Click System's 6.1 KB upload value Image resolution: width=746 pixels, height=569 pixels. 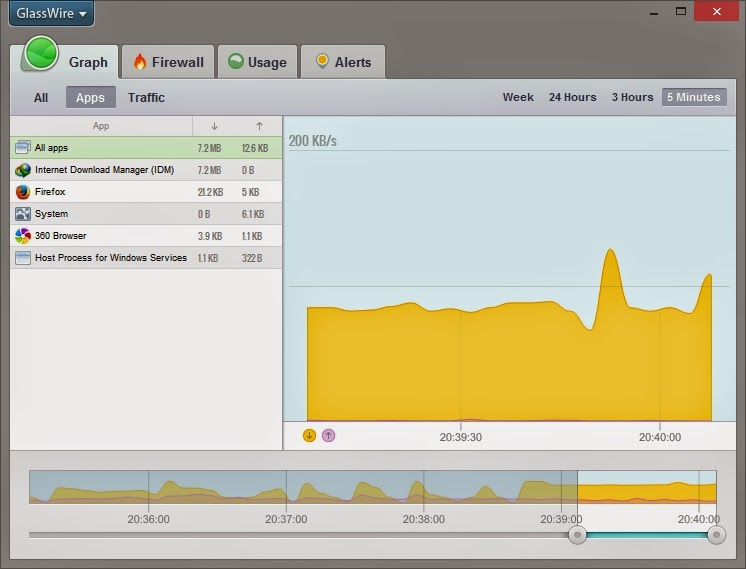253,214
